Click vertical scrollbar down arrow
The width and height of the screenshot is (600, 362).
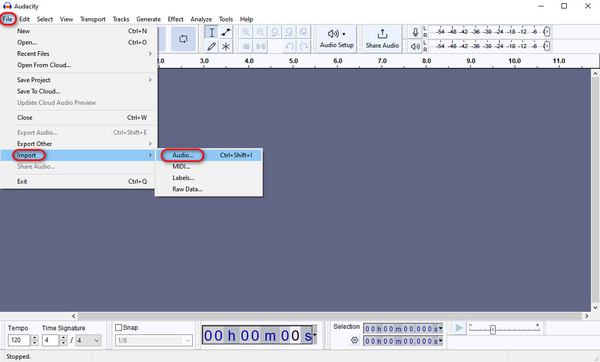595,307
